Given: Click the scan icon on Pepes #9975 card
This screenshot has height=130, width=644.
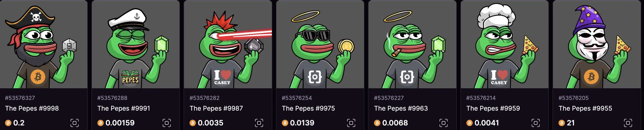Looking at the screenshot, I should 351,123.
